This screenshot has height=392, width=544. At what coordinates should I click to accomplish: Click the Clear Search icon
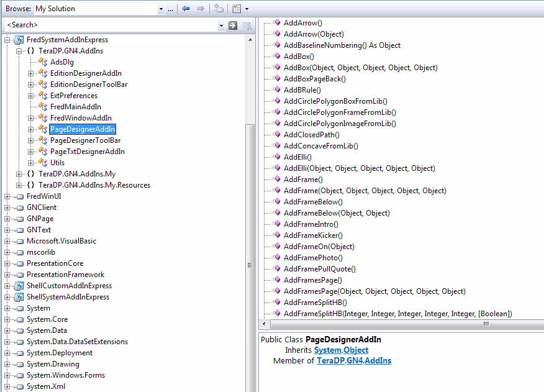[x=247, y=25]
